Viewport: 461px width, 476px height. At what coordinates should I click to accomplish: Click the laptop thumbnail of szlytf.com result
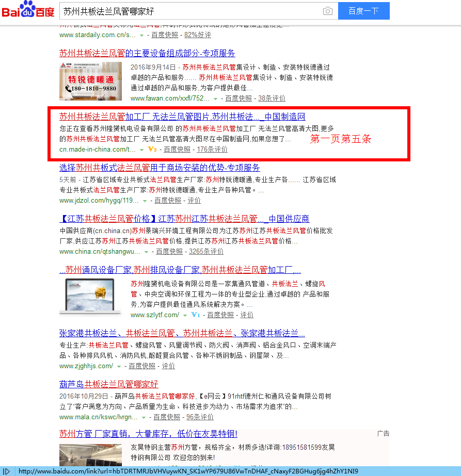[90, 297]
